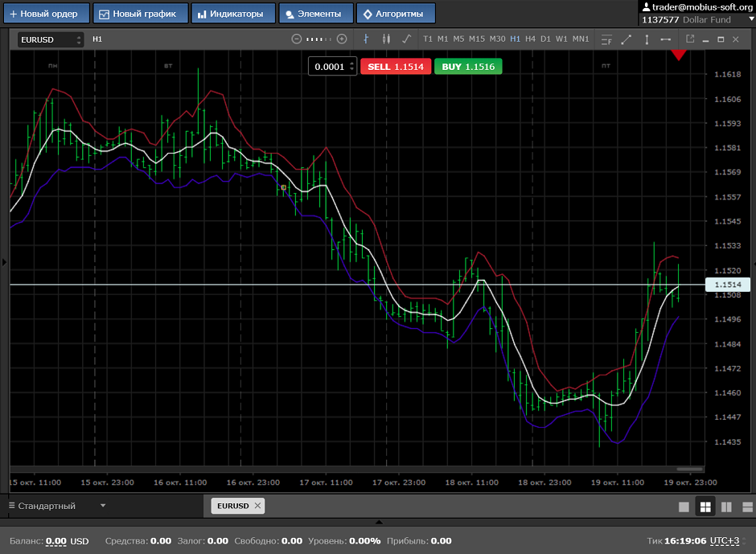
Task: Click the hamburger icon beside Стандартный
Action: [11, 505]
